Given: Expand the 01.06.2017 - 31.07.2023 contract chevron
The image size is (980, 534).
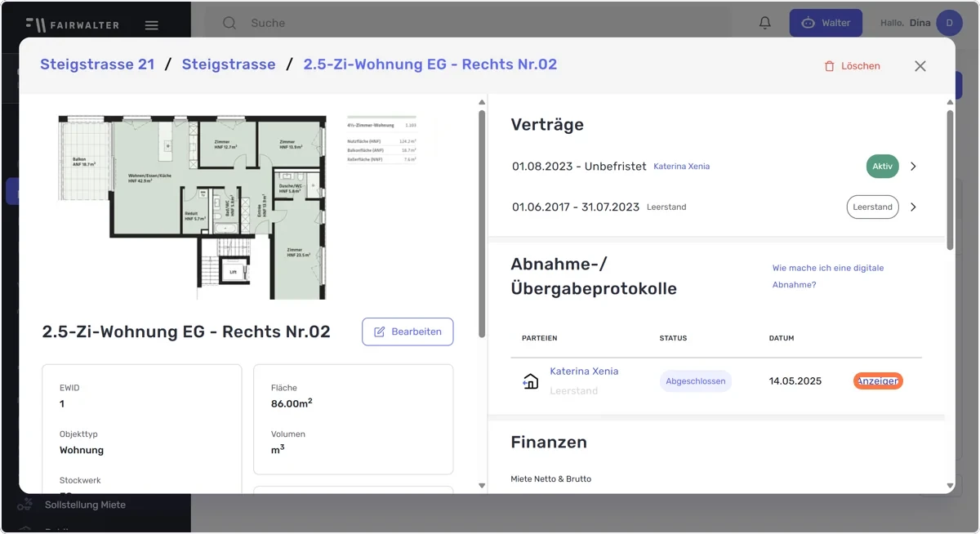Looking at the screenshot, I should pos(913,207).
